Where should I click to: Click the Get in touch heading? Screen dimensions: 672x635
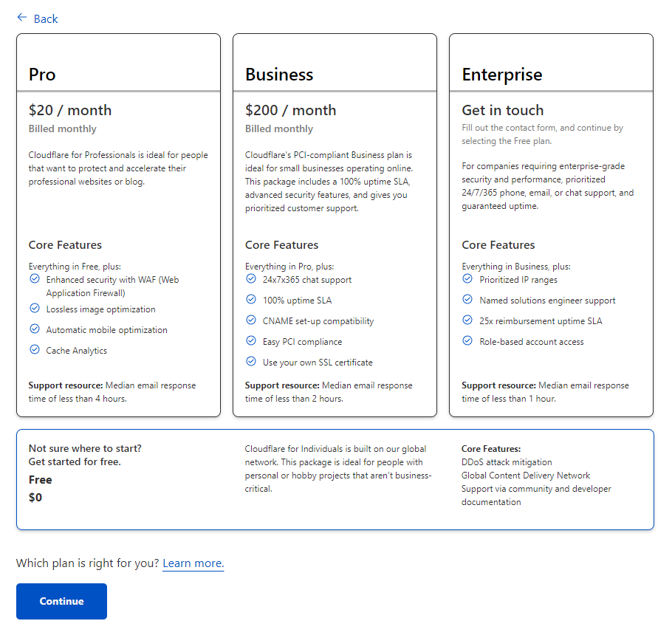click(503, 110)
